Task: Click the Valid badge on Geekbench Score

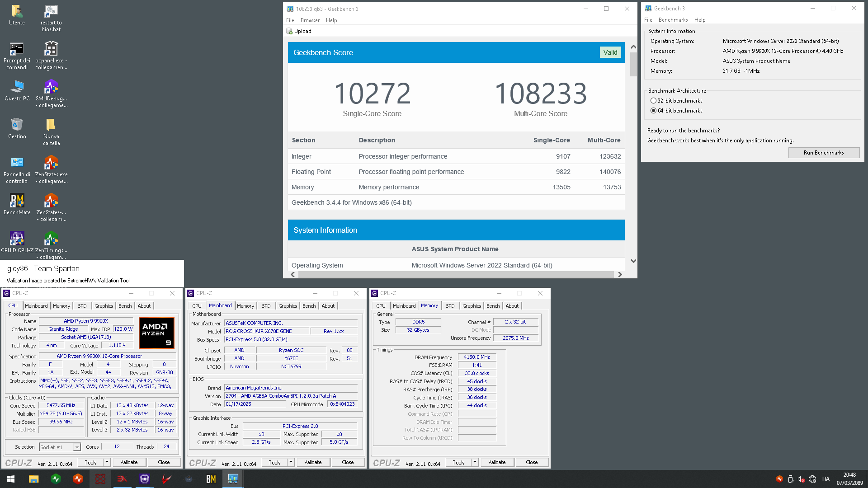Action: 610,52
